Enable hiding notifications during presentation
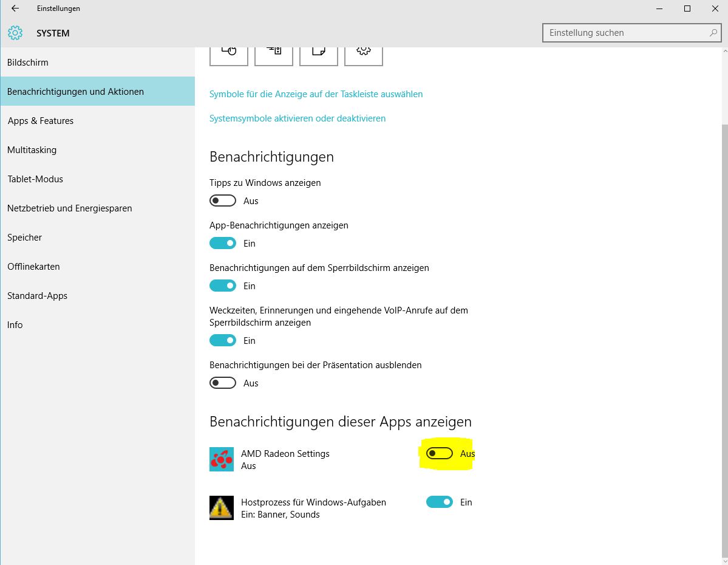Image resolution: width=728 pixels, height=565 pixels. coord(223,383)
